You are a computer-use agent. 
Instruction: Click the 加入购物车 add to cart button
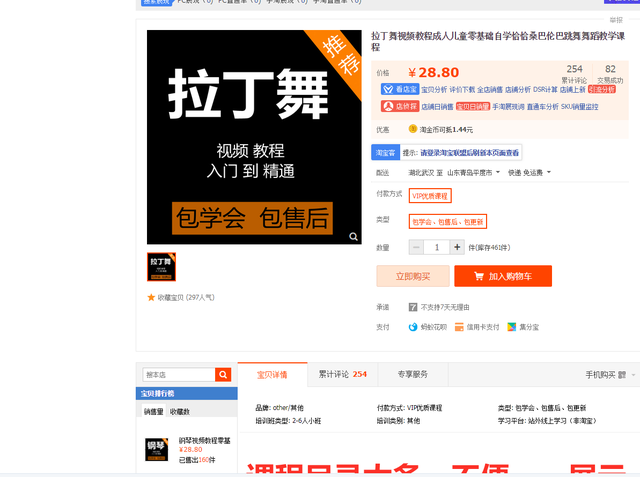503,276
